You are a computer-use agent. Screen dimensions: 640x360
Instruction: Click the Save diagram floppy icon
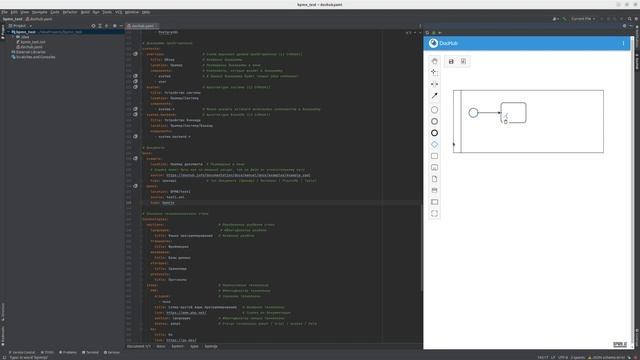click(x=451, y=62)
